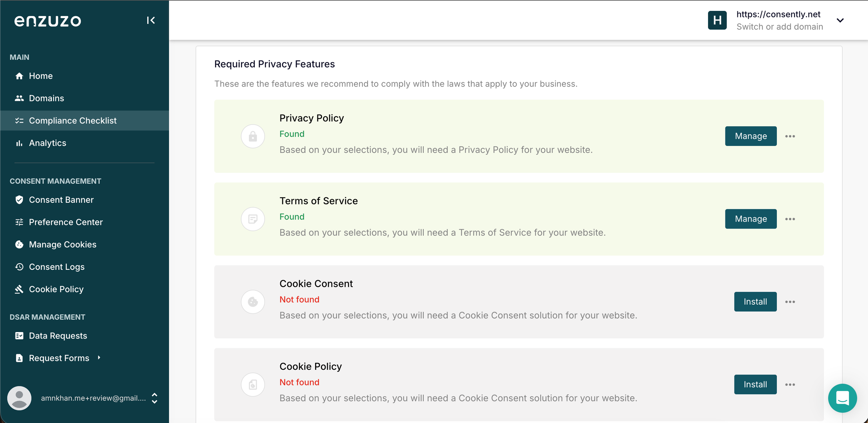Click the Cookie Policy card title

tap(310, 367)
